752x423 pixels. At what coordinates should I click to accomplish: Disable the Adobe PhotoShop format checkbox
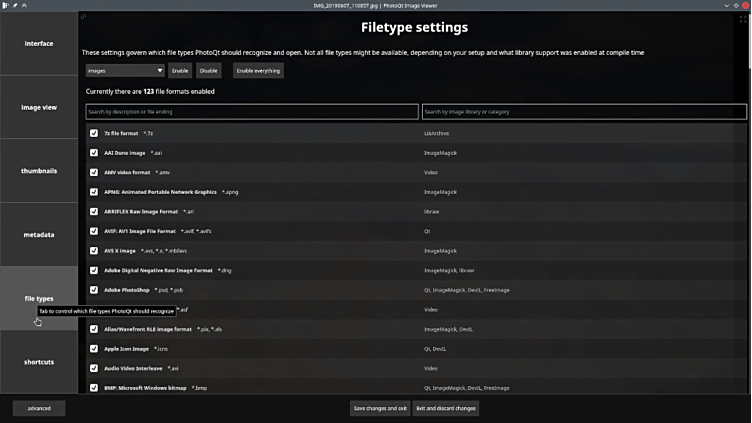point(94,290)
